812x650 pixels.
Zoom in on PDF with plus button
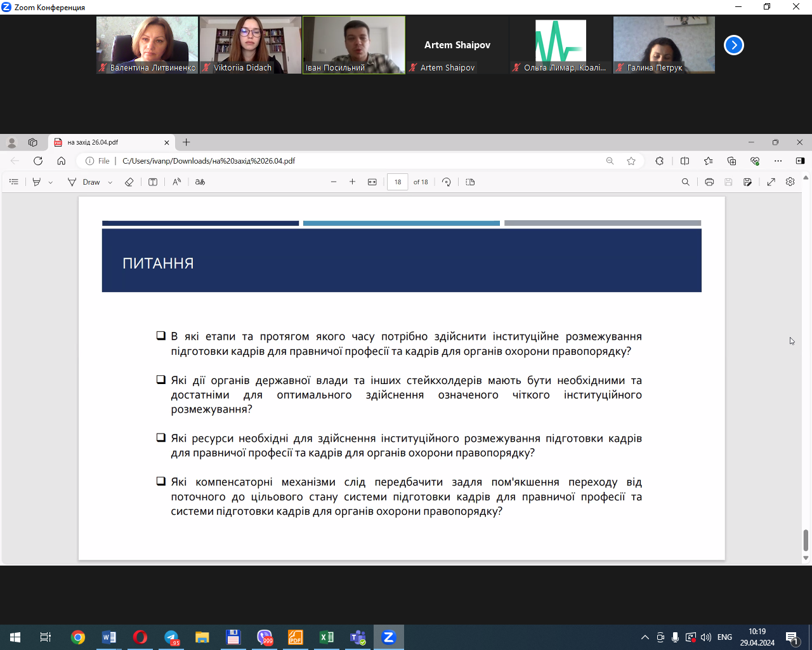[353, 182]
